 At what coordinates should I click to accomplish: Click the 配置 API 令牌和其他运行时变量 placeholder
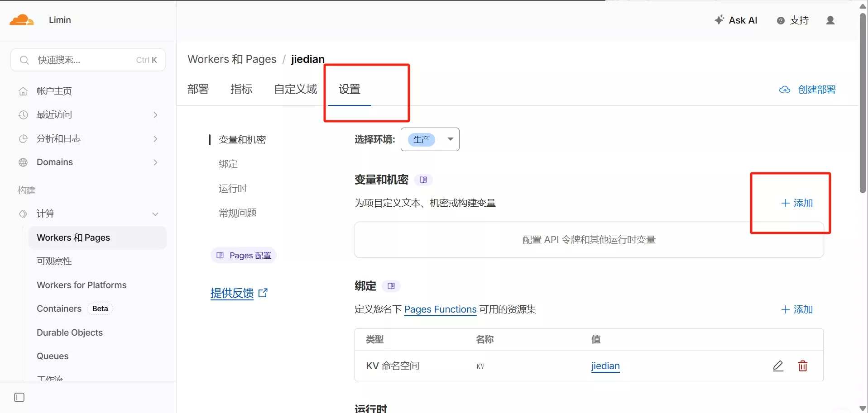(589, 240)
